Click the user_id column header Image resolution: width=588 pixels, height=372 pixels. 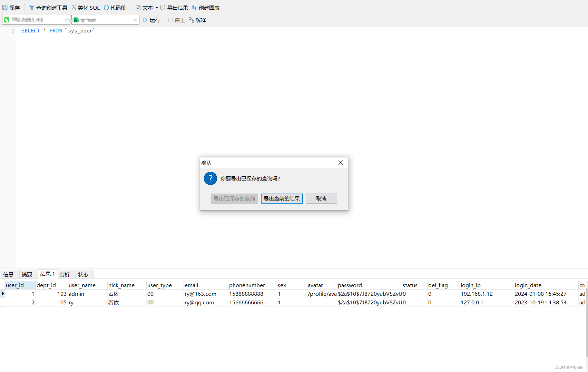[20, 285]
